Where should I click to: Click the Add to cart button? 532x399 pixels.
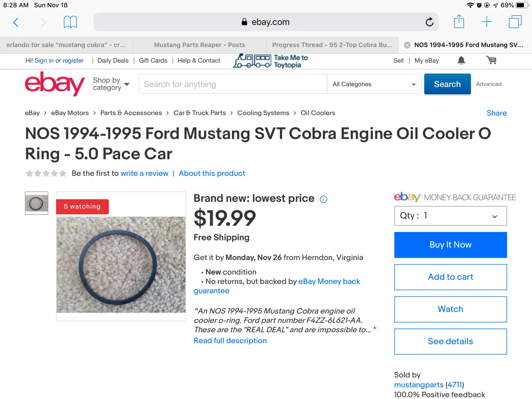451,277
